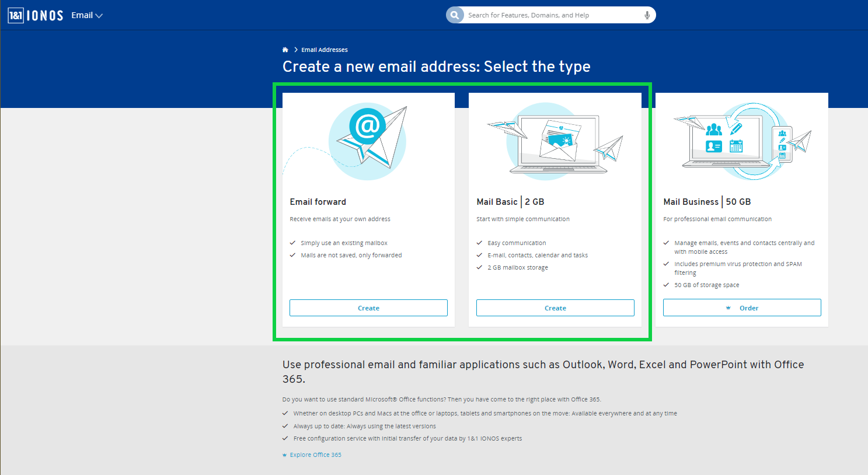Click 'E-mail, contacts, calendar and tasks' item

coord(538,256)
